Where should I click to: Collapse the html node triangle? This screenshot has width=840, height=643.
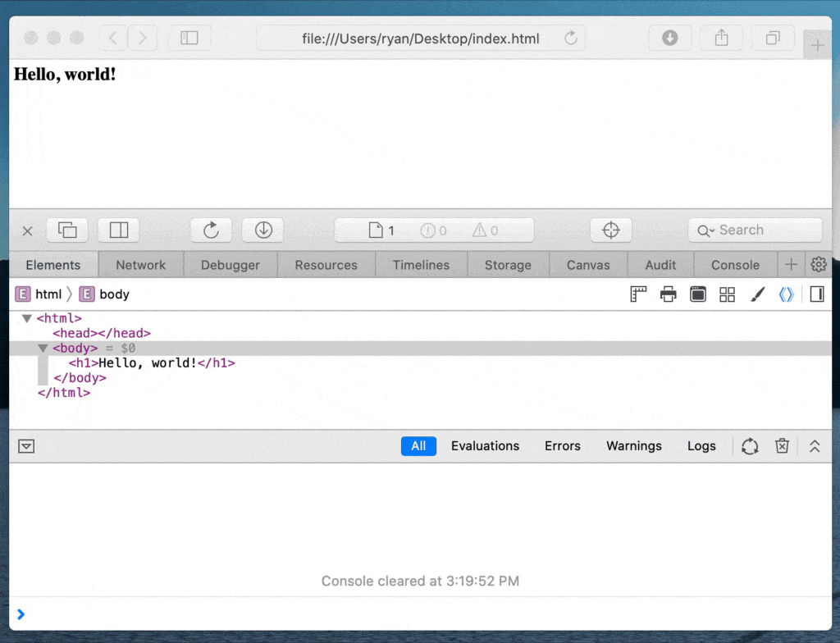pyautogui.click(x=27, y=318)
